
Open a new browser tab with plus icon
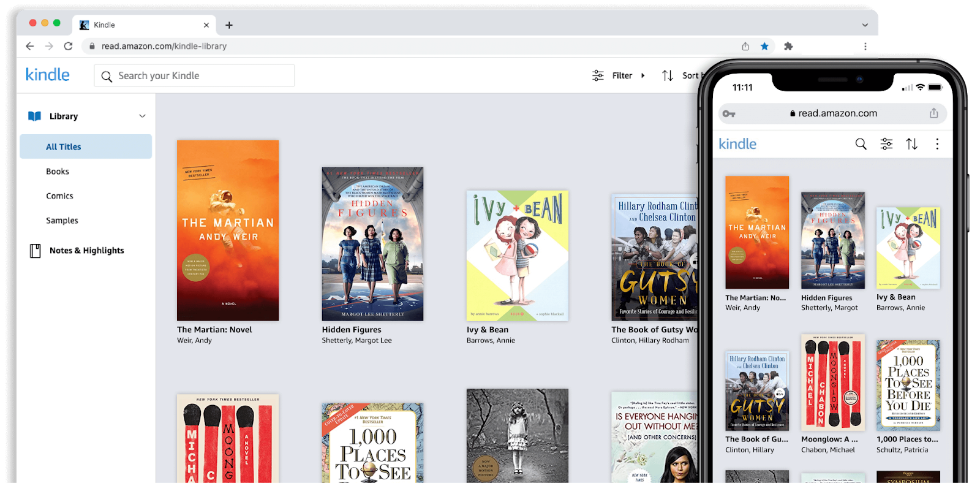click(229, 25)
